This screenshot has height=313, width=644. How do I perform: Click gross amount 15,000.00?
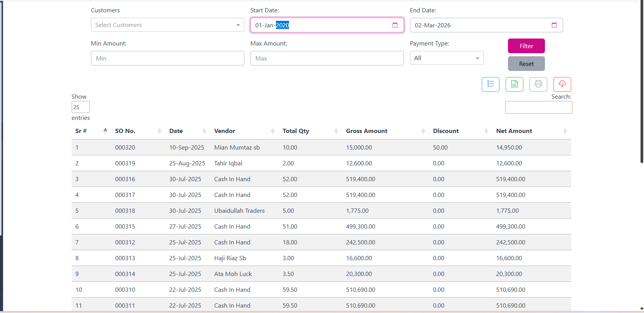coord(359,148)
